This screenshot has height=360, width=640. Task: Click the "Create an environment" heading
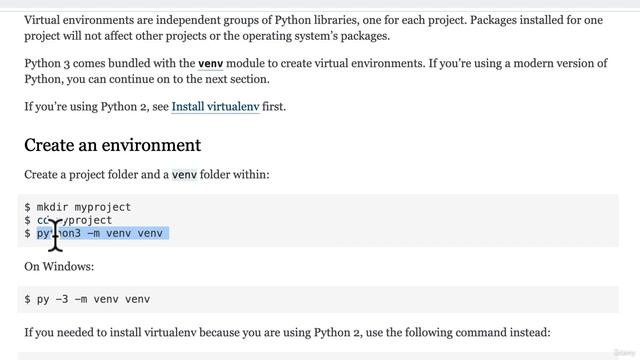(x=113, y=145)
